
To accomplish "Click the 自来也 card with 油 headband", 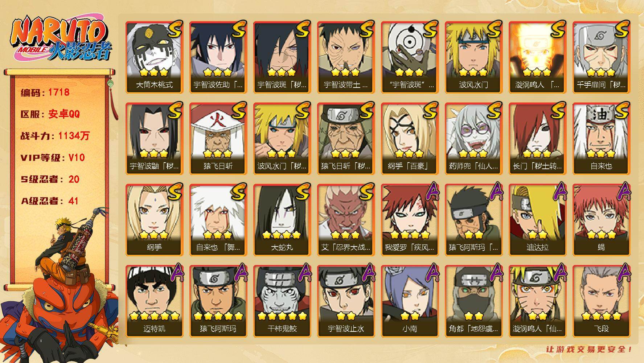I will coord(601,139).
